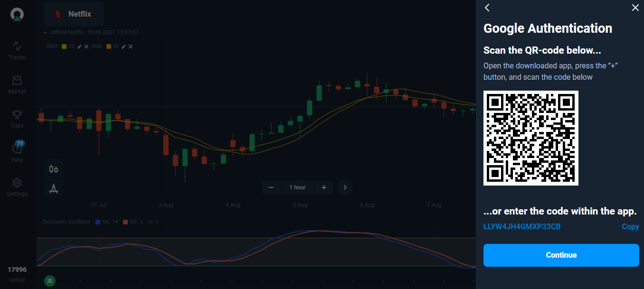Image resolution: width=644 pixels, height=289 pixels.
Task: Open the Trades section in sidebar
Action: 17,51
